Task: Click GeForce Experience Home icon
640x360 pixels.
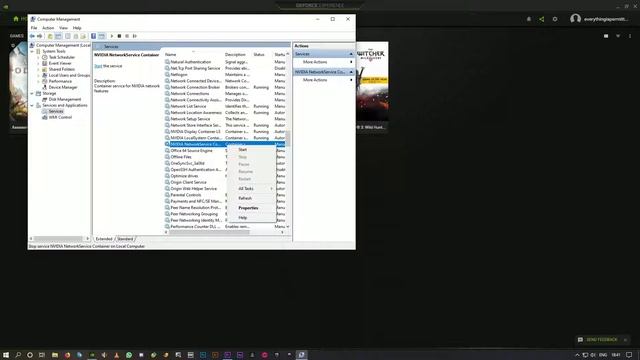Action: click(16, 19)
